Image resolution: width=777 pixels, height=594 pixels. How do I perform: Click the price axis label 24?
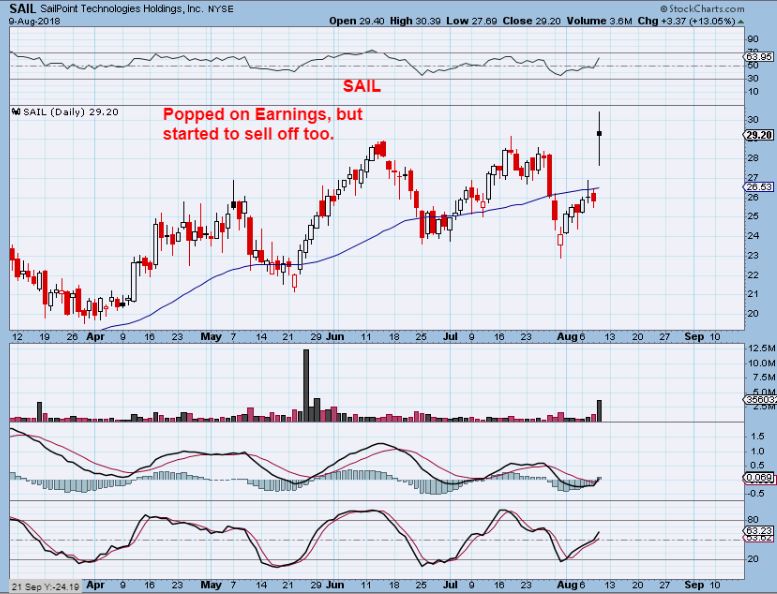[753, 236]
